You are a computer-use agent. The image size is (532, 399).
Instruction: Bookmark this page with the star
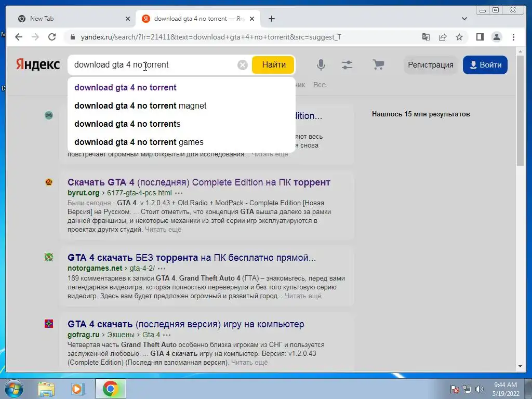[x=459, y=37]
